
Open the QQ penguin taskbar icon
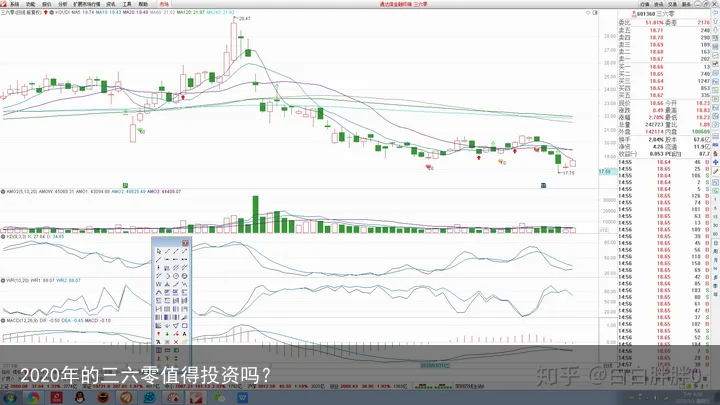click(x=80, y=397)
